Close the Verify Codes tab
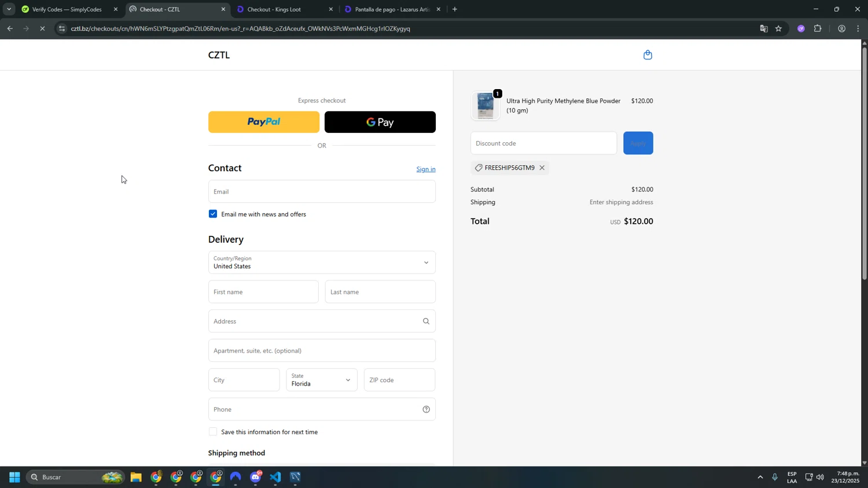The image size is (868, 488). click(x=116, y=9)
